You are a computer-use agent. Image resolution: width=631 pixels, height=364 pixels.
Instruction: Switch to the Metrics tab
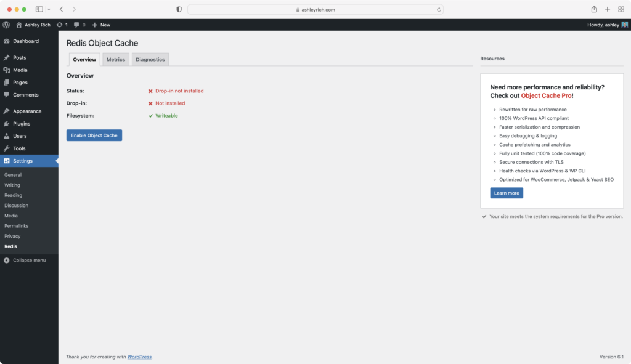pos(116,59)
